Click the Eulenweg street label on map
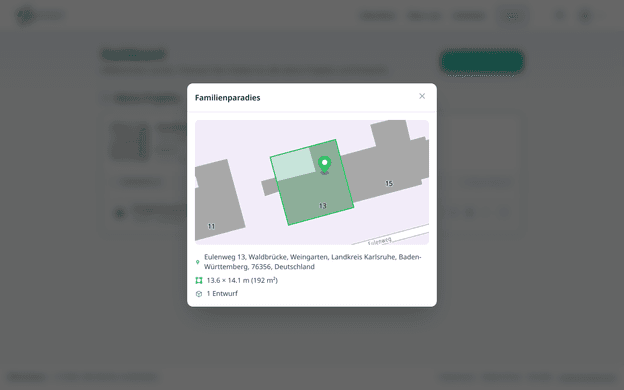The image size is (624, 390). [379, 241]
